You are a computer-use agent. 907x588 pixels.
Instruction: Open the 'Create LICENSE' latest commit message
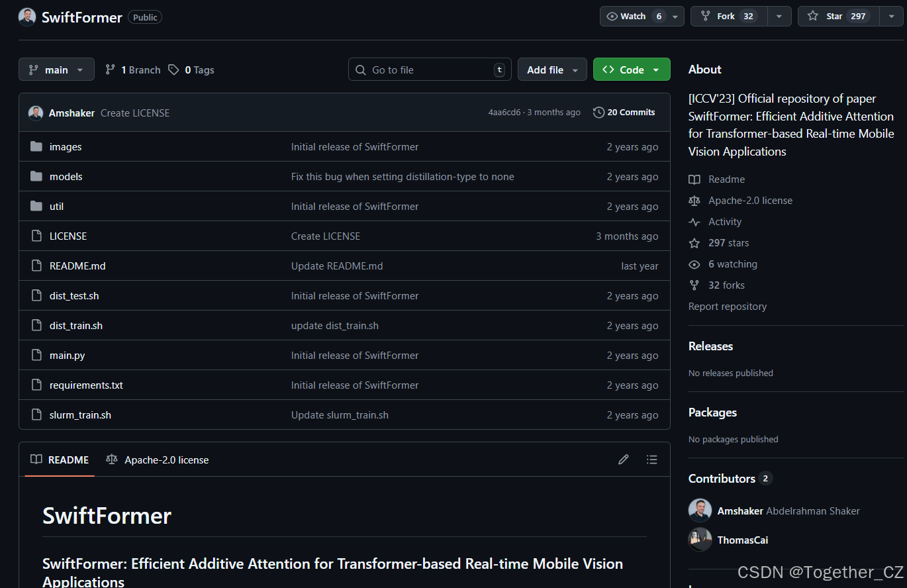click(135, 113)
